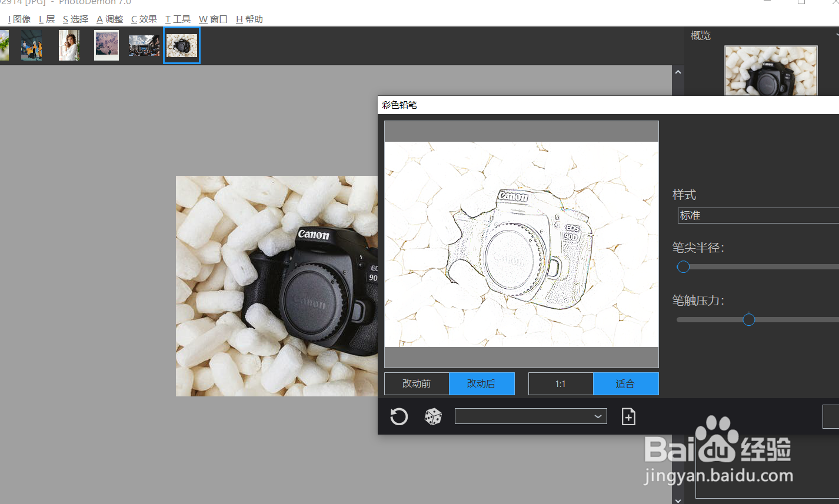Viewport: 839px width, 504px height.
Task: Set preview zoom to 适合 fit
Action: pos(625,384)
